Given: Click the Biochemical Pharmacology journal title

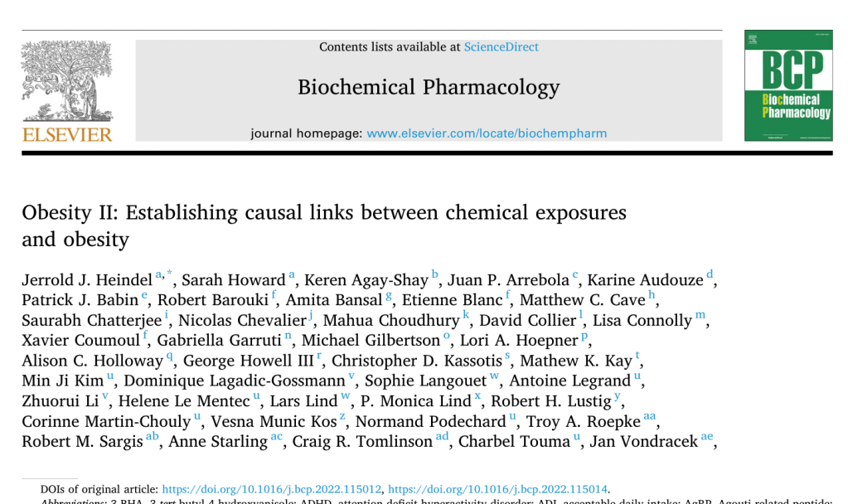Looking at the screenshot, I should [x=429, y=87].
